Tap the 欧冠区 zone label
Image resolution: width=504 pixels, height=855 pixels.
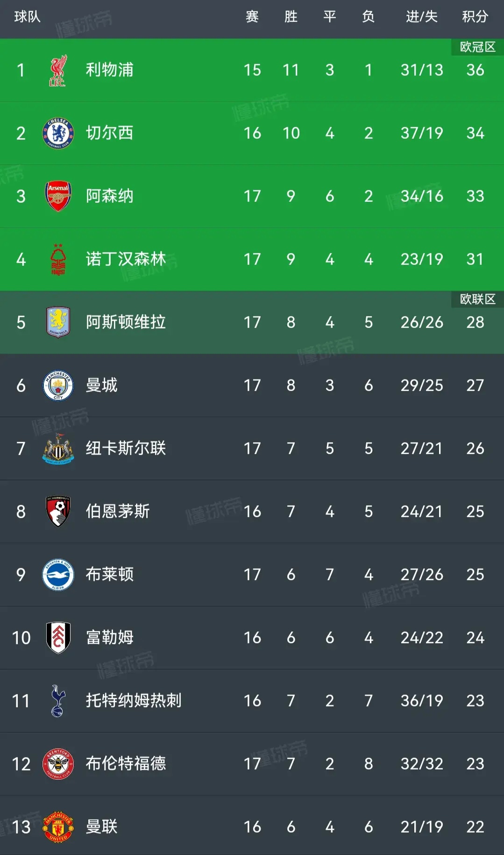click(477, 47)
